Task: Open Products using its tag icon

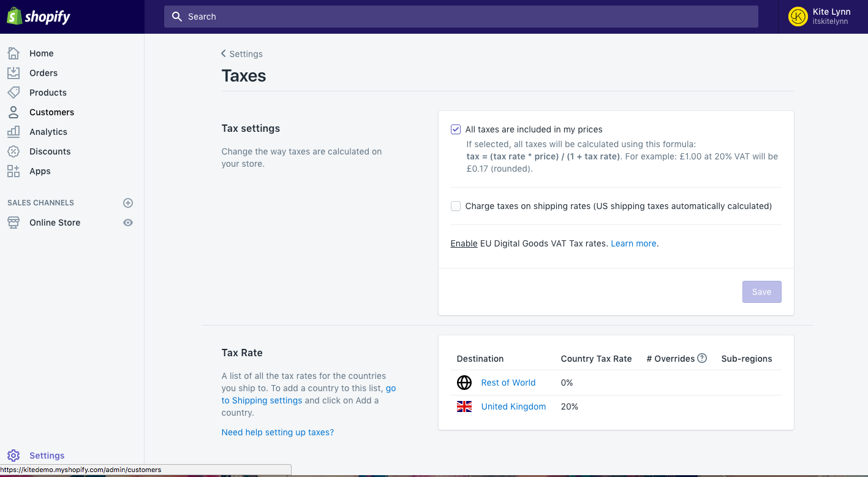Action: (x=13, y=93)
